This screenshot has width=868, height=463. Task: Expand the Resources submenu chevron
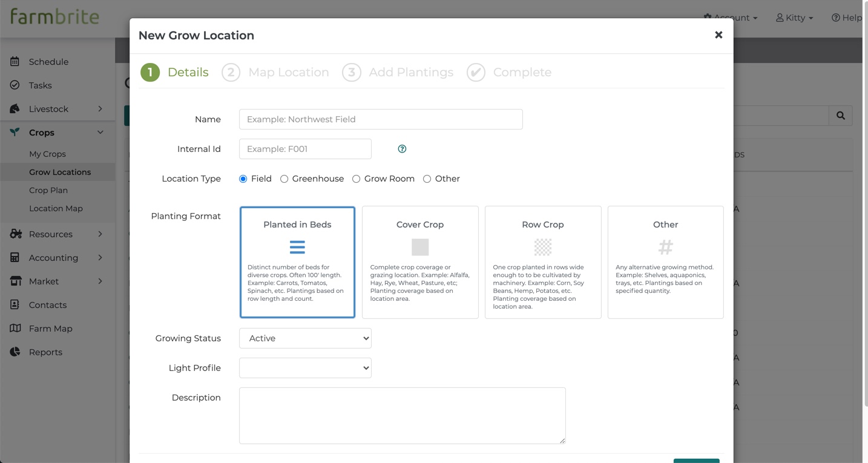[x=100, y=234]
